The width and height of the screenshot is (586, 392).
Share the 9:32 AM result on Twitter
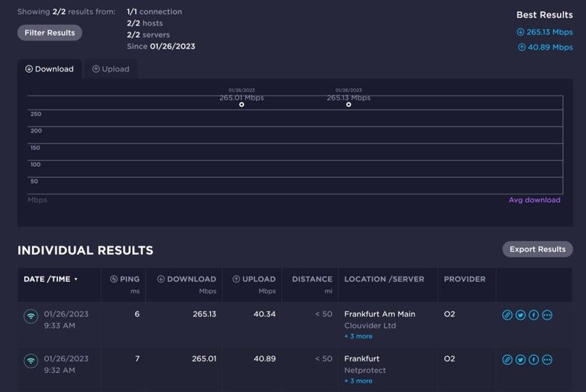point(521,359)
